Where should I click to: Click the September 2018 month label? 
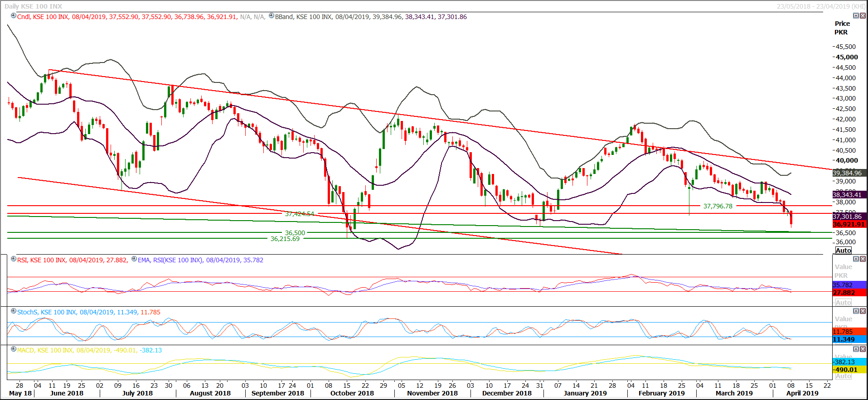click(x=278, y=393)
